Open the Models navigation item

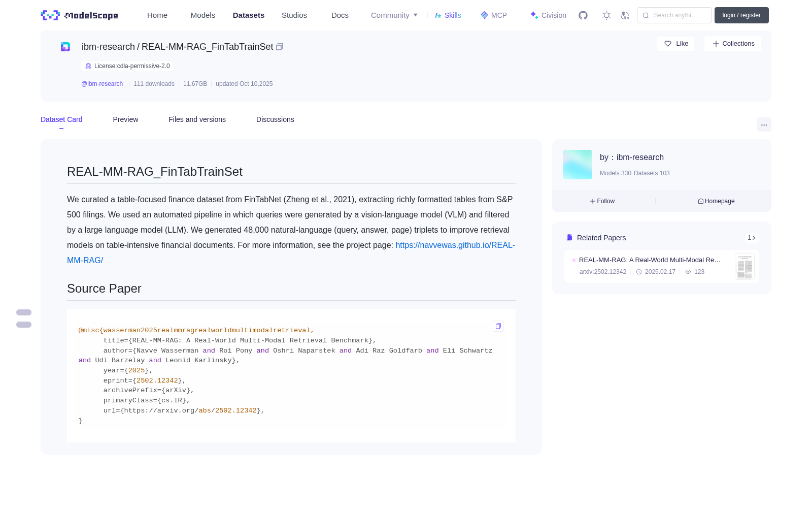click(203, 15)
